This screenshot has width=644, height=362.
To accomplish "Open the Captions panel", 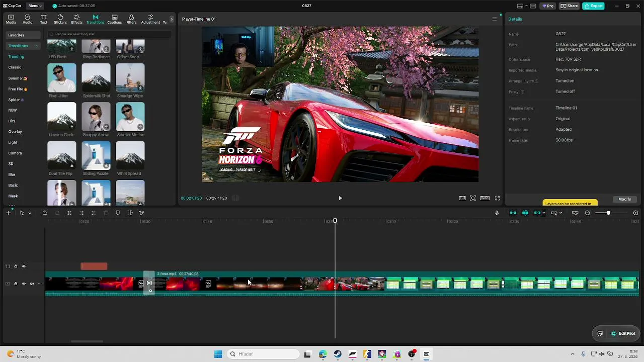I will [114, 19].
